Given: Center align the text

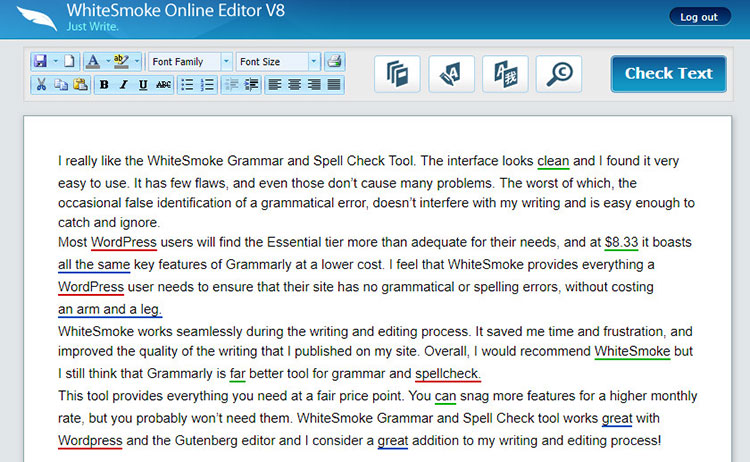Looking at the screenshot, I should coord(294,85).
